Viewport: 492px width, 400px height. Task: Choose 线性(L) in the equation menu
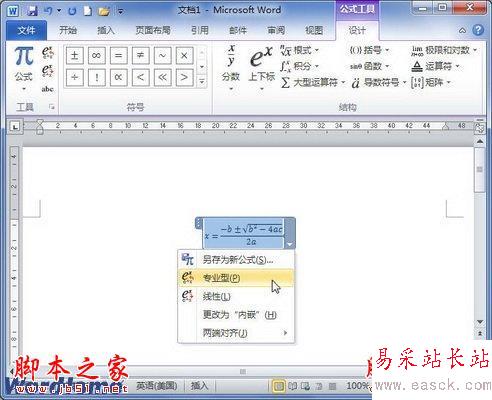click(236, 296)
